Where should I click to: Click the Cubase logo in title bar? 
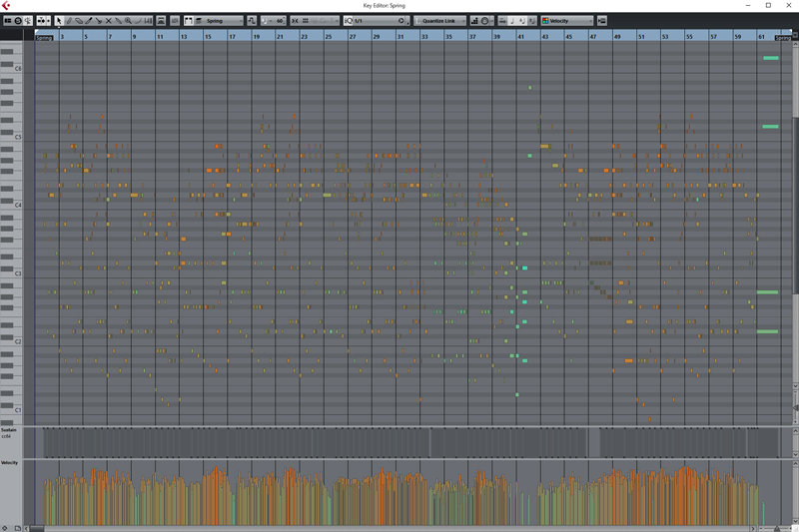(x=6, y=5)
